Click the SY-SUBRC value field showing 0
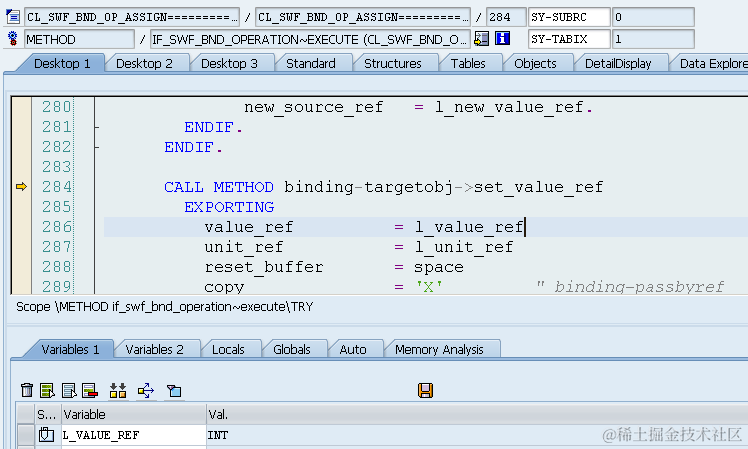The image size is (748, 449). click(x=653, y=17)
